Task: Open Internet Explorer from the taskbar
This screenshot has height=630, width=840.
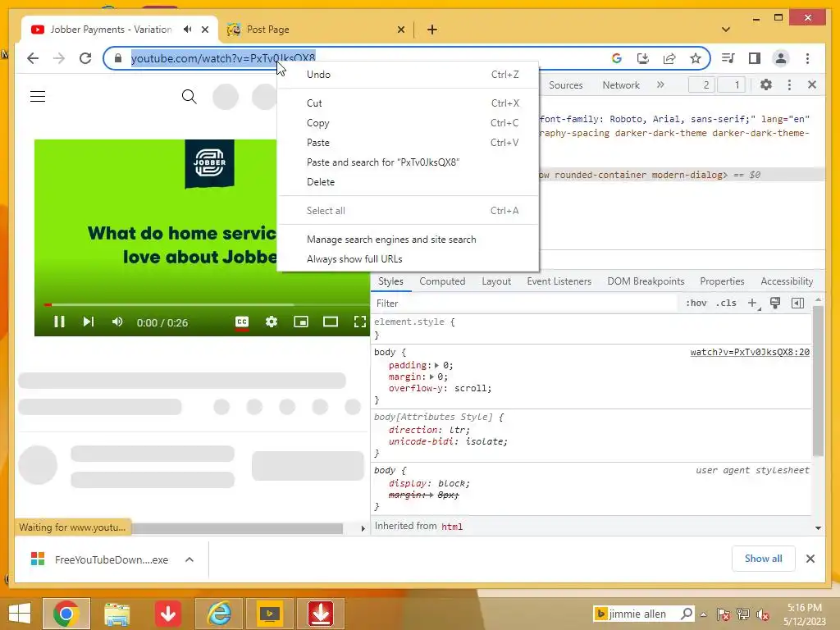Action: point(219,614)
